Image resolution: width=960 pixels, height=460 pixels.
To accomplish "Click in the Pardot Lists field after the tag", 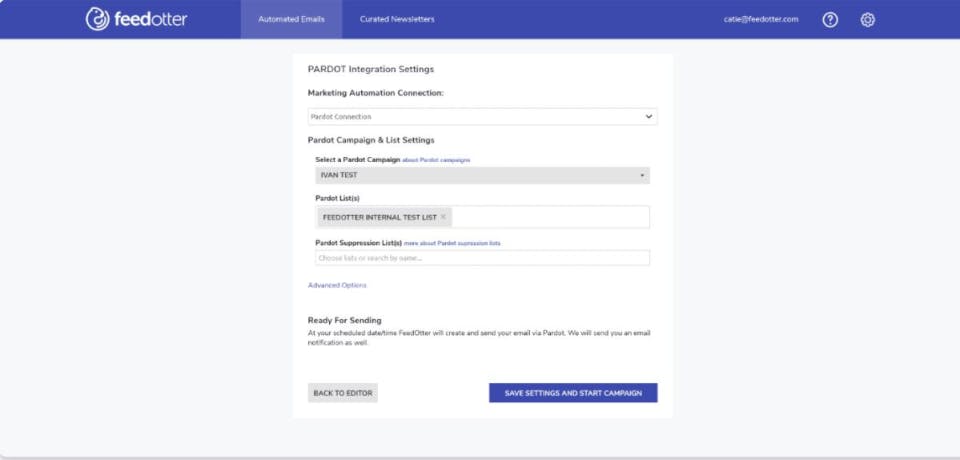I will pyautogui.click(x=551, y=217).
